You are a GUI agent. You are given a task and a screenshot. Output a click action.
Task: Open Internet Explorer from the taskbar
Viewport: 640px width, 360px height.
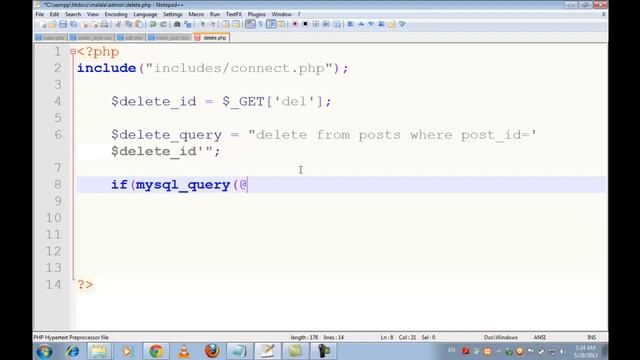pyautogui.click(x=73, y=351)
